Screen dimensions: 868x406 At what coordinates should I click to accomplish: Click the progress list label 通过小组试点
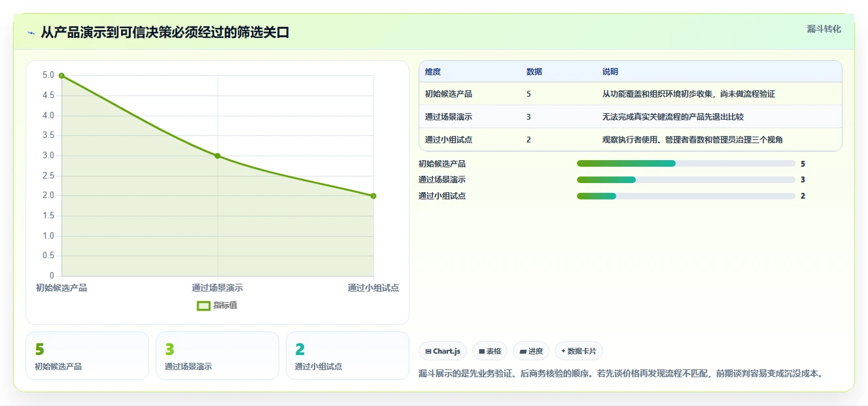pos(442,196)
